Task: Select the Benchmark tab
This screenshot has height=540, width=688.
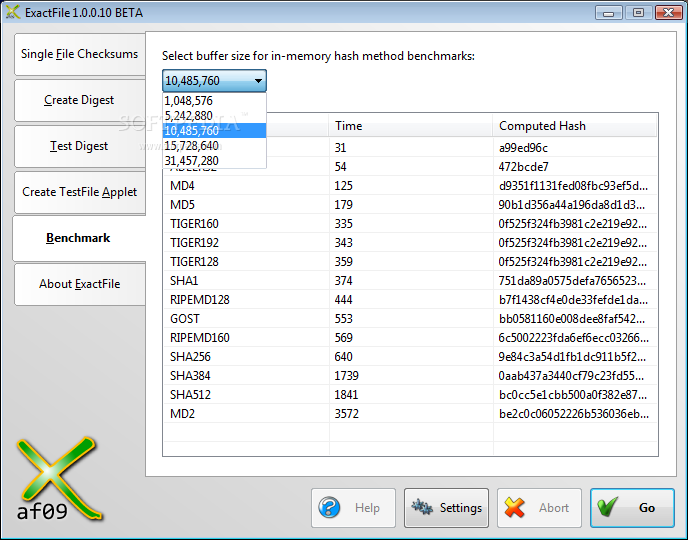Action: [x=79, y=238]
